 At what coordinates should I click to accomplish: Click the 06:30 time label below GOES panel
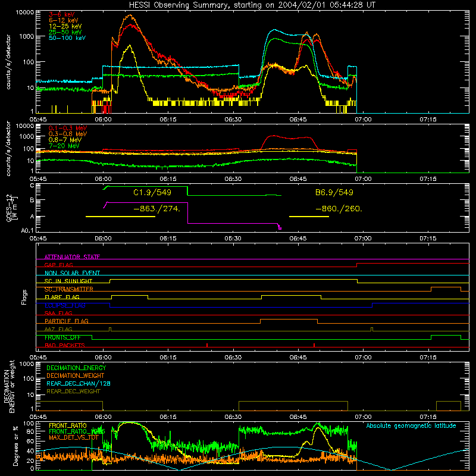pyautogui.click(x=233, y=239)
